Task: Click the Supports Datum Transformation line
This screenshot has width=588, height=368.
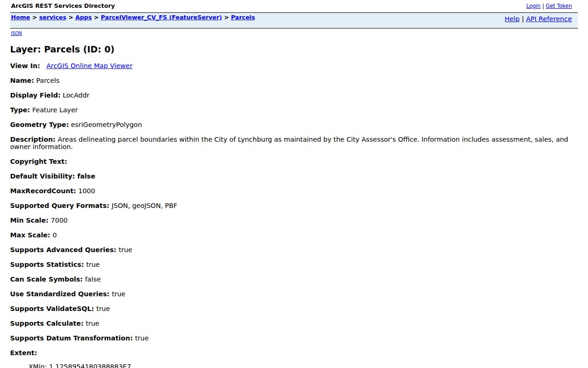Action: (79, 338)
